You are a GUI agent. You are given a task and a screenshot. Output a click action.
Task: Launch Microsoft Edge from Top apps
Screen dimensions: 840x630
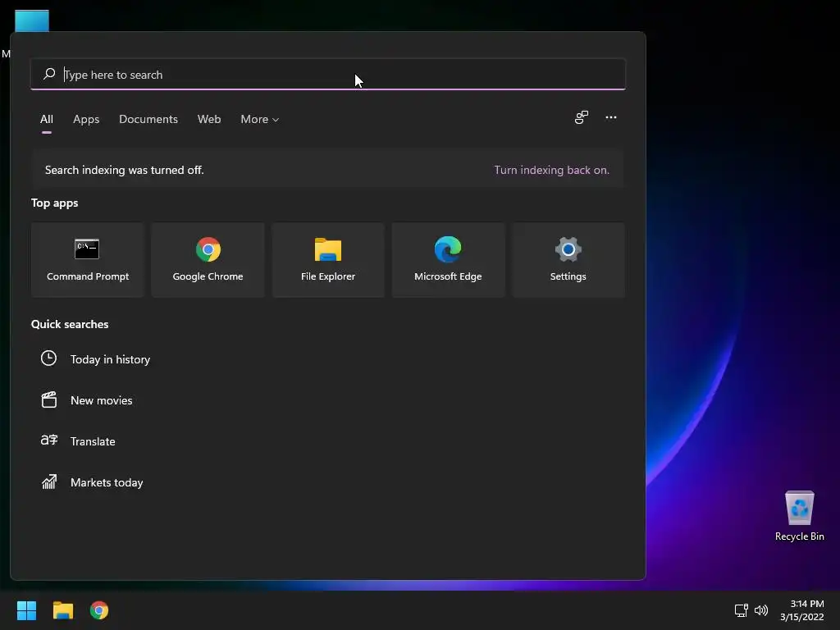(x=448, y=260)
